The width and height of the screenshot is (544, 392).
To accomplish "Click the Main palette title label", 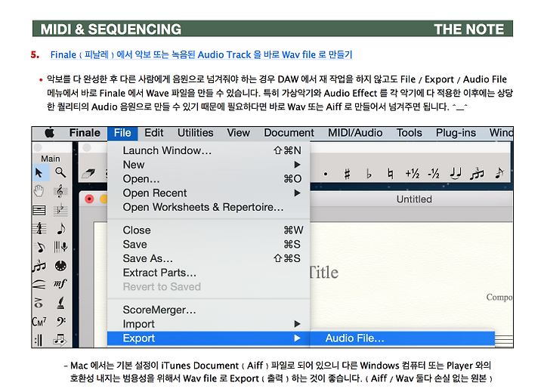I will point(51,159).
